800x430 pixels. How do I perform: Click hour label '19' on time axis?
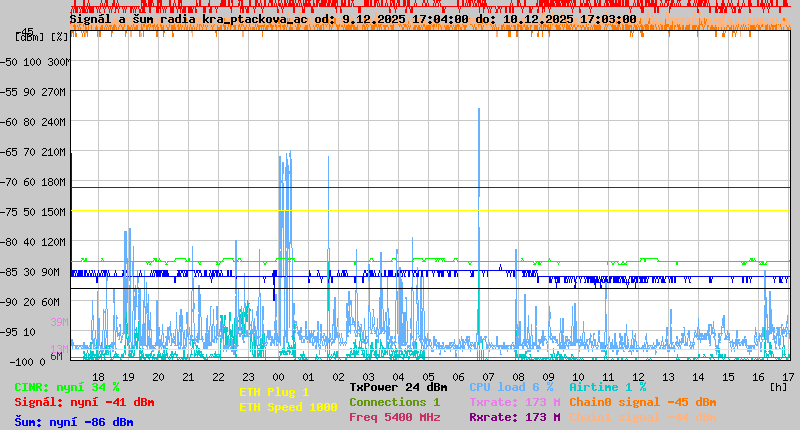(x=129, y=377)
